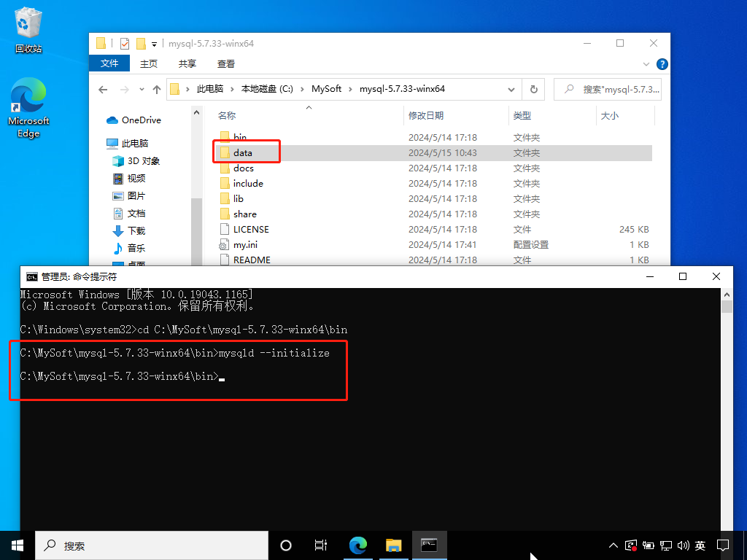
Task: Expand the ribbon with chevron arrow
Action: click(x=646, y=64)
